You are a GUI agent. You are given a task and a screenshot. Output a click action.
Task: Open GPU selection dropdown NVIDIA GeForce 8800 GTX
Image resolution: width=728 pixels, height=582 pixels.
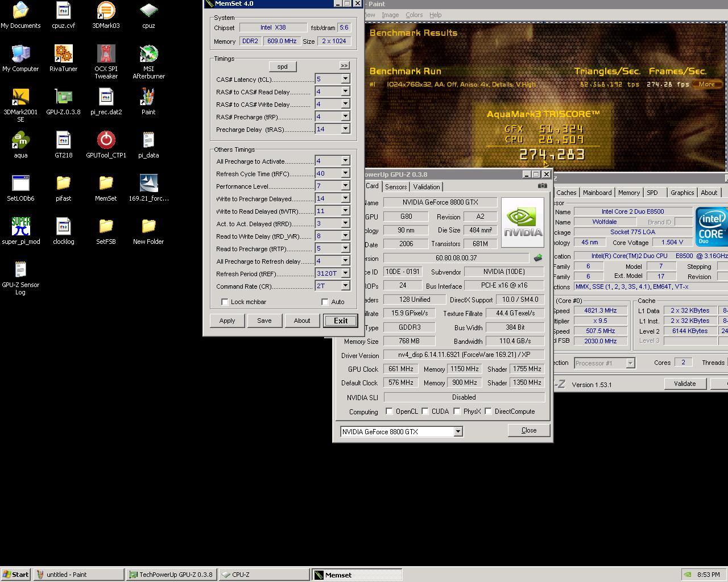(x=458, y=432)
